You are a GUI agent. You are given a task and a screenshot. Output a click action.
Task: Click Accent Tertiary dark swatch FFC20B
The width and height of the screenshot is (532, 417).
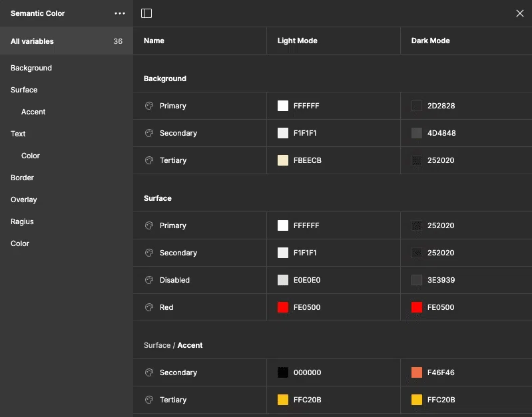click(x=416, y=400)
